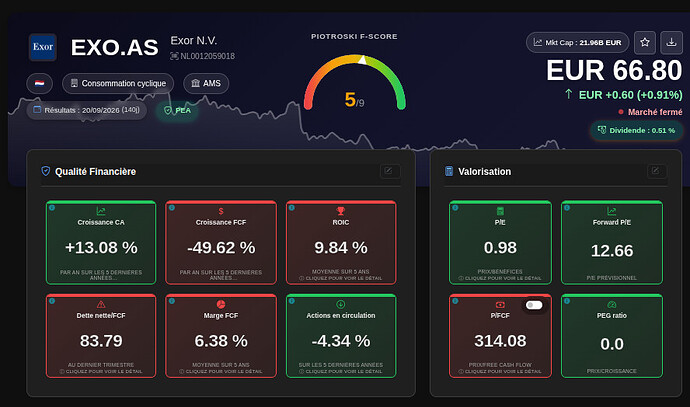Open edit icon in Qualité Financière panel
Image resolution: width=690 pixels, height=407 pixels.
389,171
